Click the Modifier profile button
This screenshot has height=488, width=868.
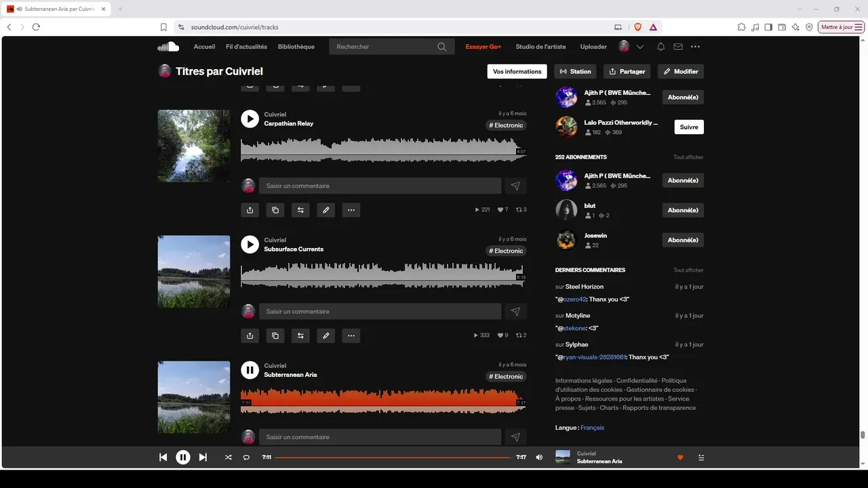[x=681, y=71]
